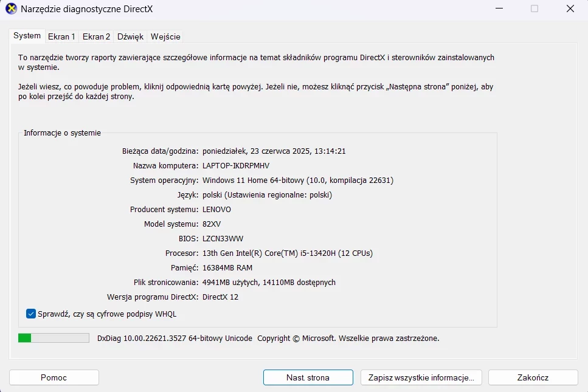
Task: Click Zapisz wszystkie informacje button
Action: pyautogui.click(x=421, y=377)
